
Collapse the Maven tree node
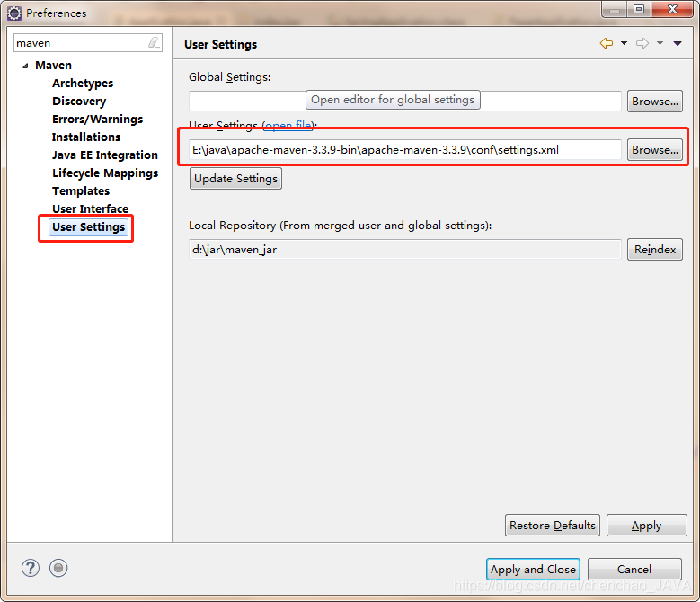tap(25, 66)
